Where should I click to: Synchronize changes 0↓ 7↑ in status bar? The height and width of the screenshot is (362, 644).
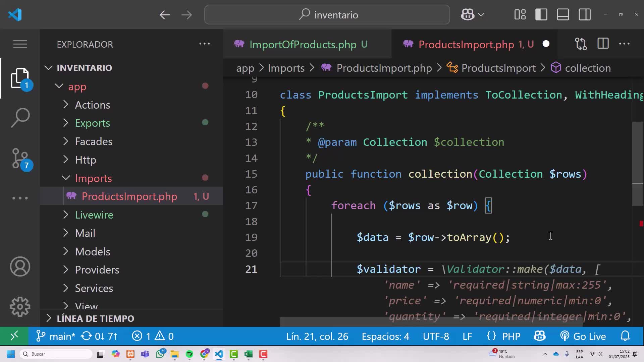tap(100, 336)
